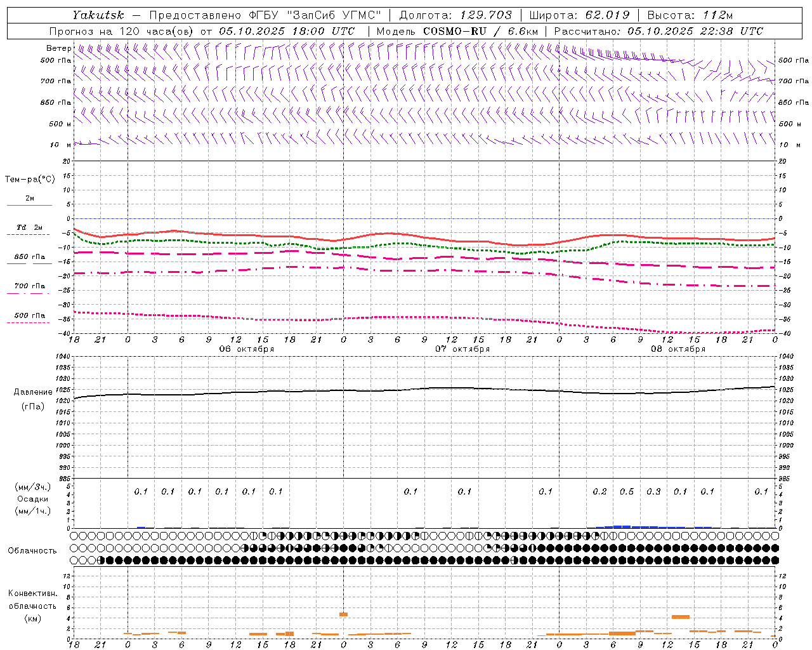
Task: Click the "Осадки" precipitation label
Action: click(33, 499)
